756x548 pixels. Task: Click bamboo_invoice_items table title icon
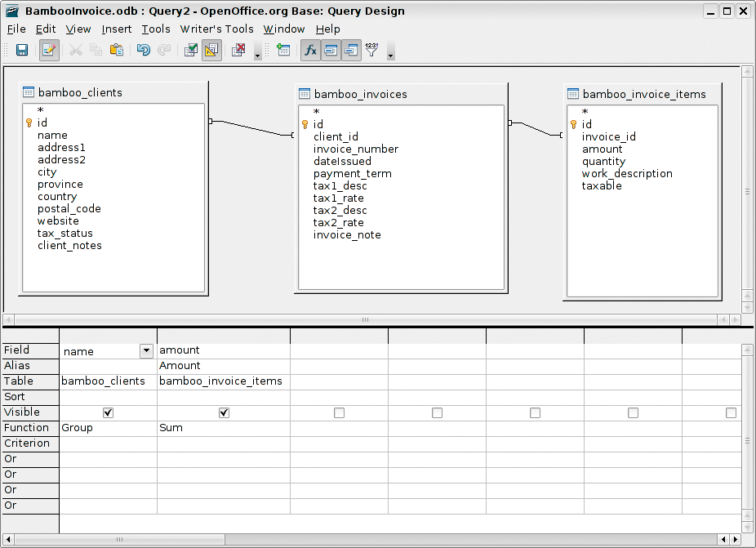click(573, 94)
